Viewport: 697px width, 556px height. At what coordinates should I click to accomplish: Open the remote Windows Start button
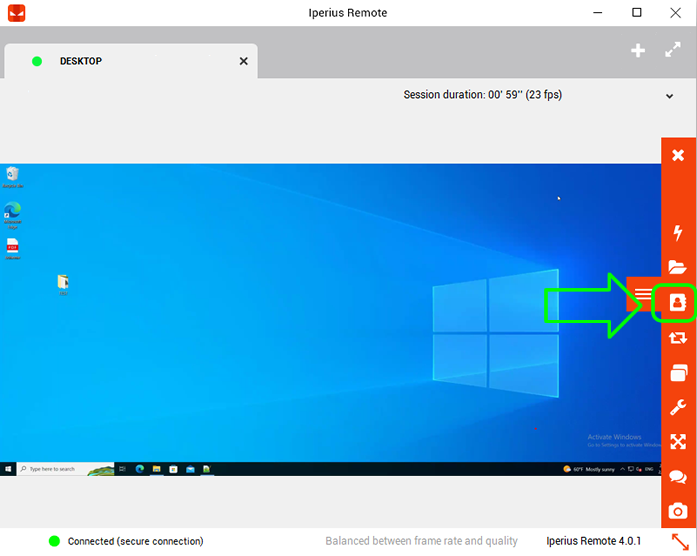tap(8, 469)
